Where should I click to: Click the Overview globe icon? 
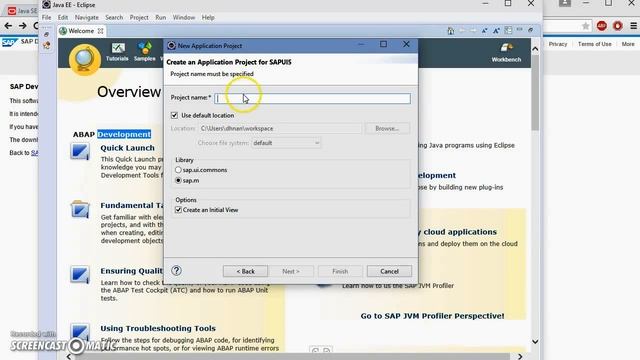85,60
